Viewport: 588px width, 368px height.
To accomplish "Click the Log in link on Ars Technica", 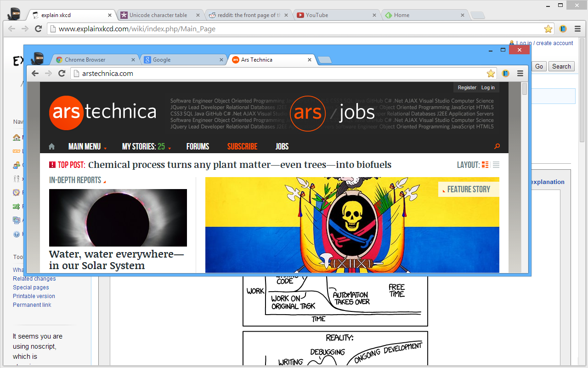I will (x=488, y=87).
